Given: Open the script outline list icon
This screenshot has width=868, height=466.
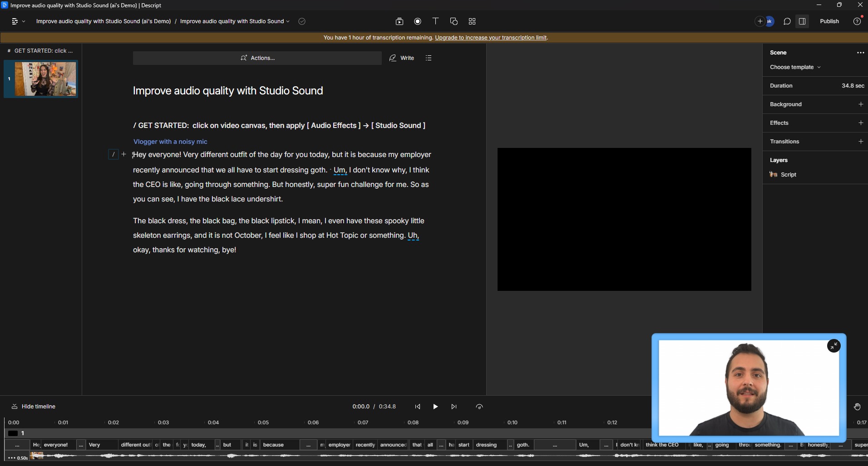Looking at the screenshot, I should (x=429, y=58).
